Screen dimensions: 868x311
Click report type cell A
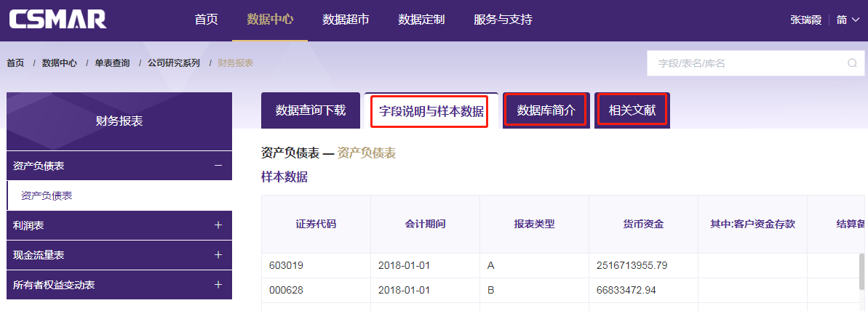534,265
